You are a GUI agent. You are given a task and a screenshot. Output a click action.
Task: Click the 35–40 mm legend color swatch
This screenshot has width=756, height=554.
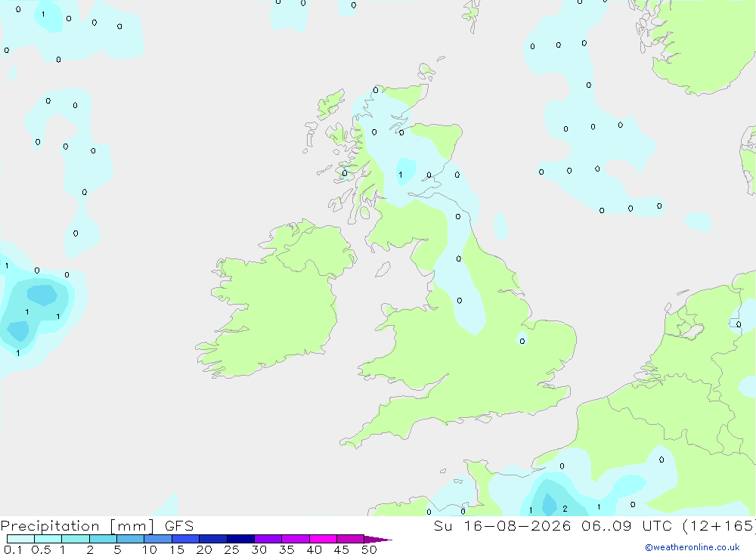pyautogui.click(x=296, y=539)
